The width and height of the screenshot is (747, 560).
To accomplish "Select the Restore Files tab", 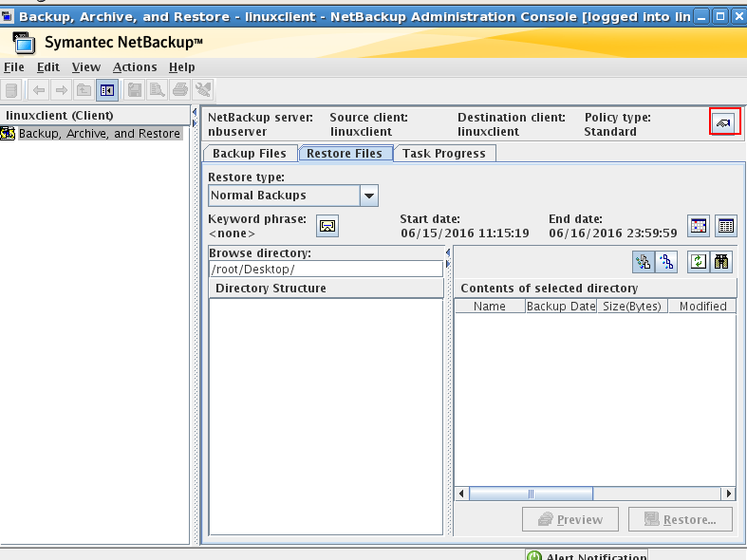I will (345, 154).
